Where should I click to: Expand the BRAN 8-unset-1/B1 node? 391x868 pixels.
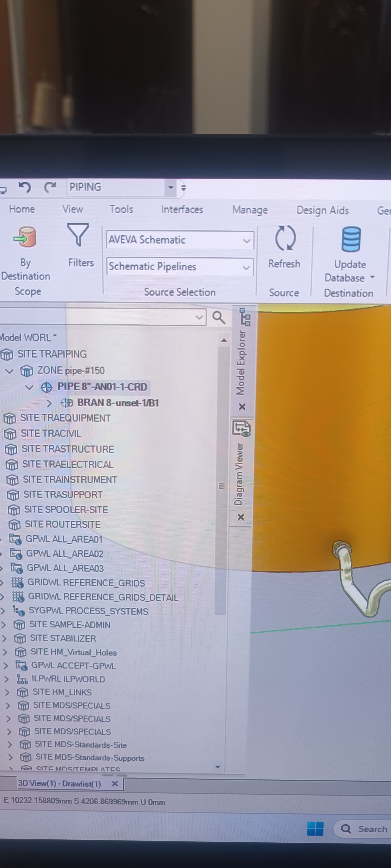(49, 403)
